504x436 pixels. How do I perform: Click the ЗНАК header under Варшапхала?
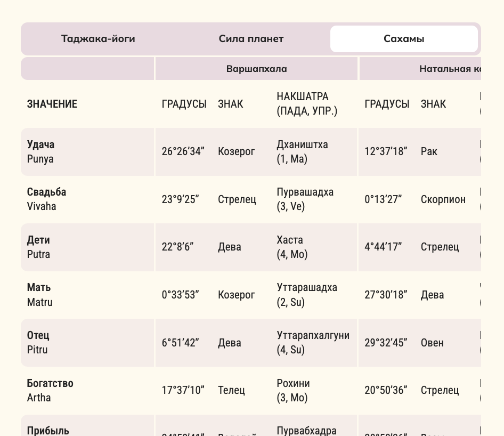(231, 104)
